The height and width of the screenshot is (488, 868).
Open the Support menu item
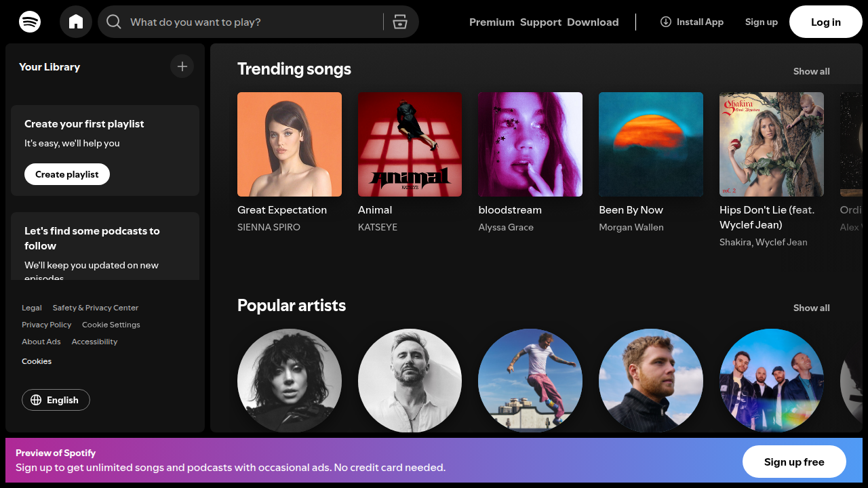[x=540, y=22]
